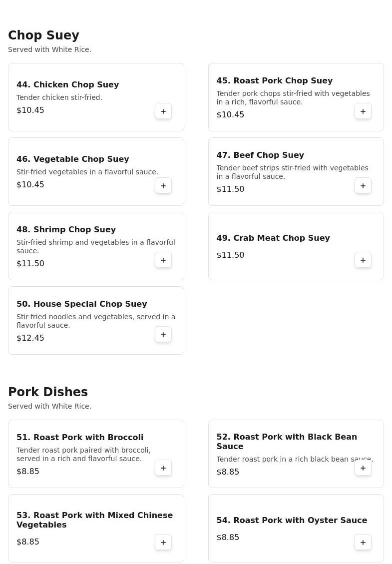Add Roast Pork Chop Suey via plus
The image size is (392, 564).
(363, 111)
